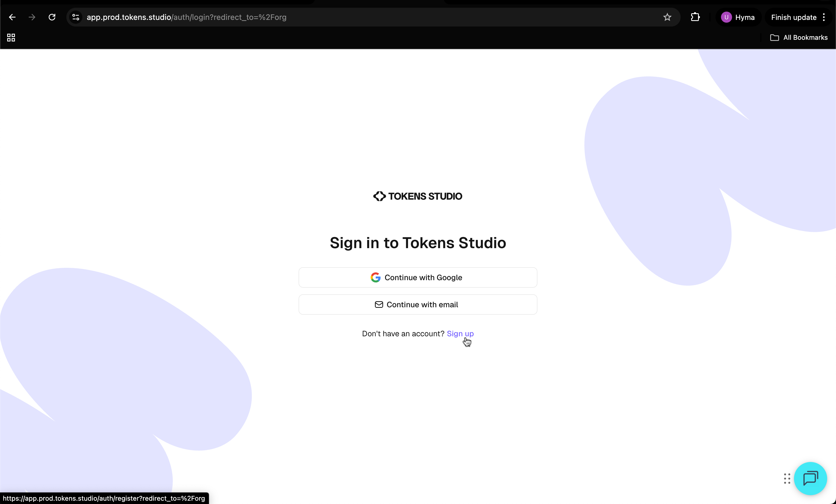Open the chat support widget
This screenshot has height=504, width=836.
pyautogui.click(x=810, y=479)
